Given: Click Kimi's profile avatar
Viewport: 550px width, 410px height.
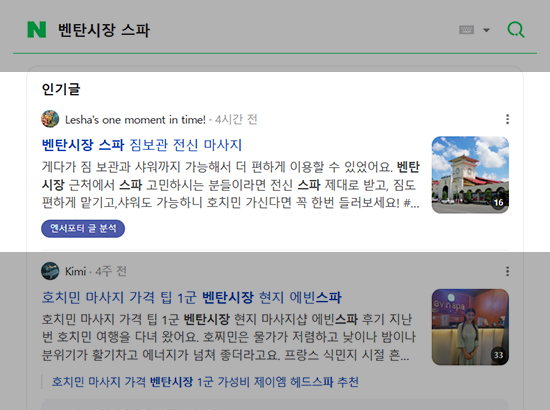Looking at the screenshot, I should [x=50, y=271].
